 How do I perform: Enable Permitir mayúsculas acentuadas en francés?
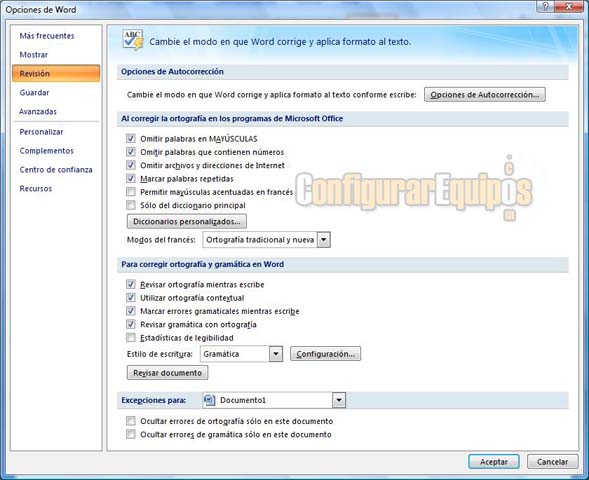(x=131, y=192)
